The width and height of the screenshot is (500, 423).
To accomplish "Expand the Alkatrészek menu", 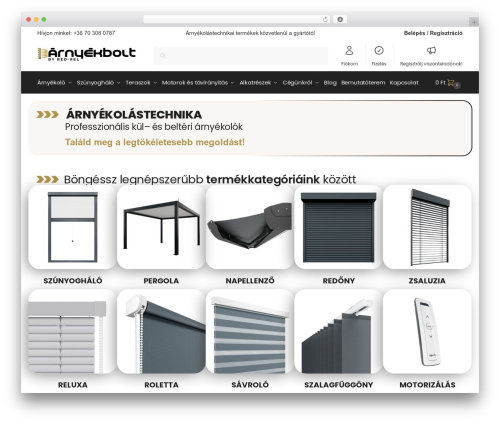I will click(x=258, y=82).
